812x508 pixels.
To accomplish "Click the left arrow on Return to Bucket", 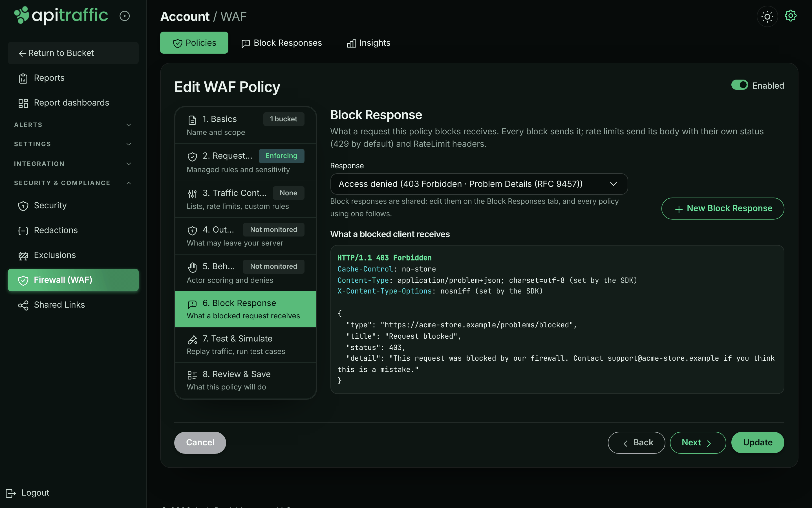I will (x=23, y=53).
